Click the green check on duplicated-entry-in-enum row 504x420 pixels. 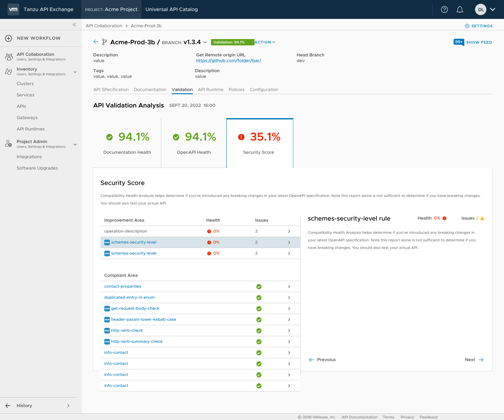coord(259,297)
